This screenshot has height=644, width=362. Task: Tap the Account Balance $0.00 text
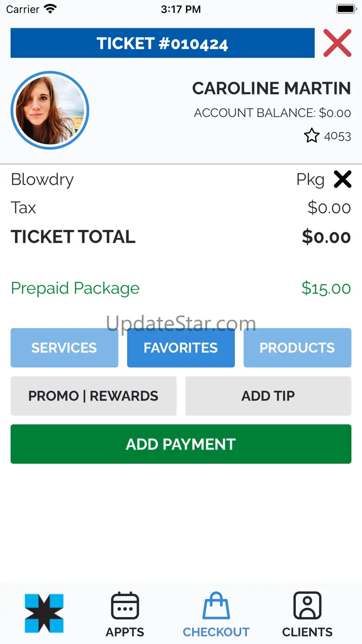click(x=272, y=113)
